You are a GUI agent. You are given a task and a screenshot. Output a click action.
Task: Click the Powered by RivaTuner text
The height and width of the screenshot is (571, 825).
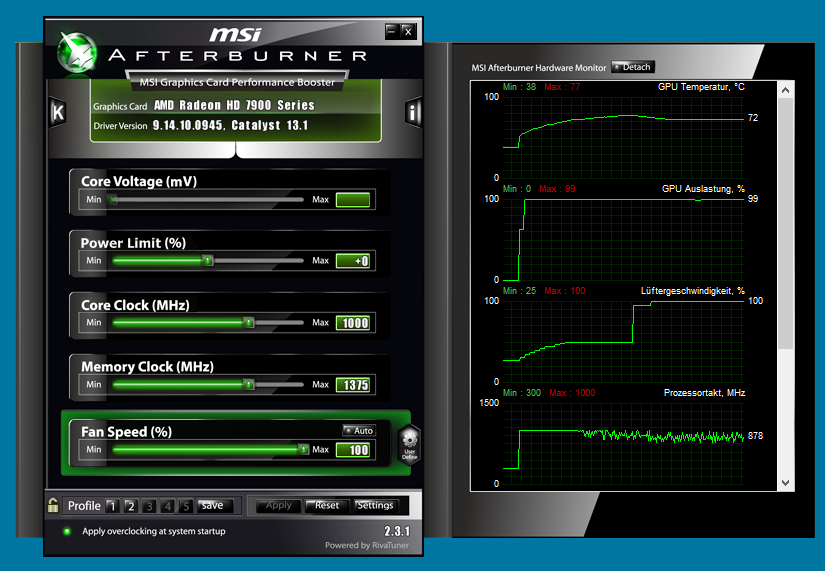point(367,545)
